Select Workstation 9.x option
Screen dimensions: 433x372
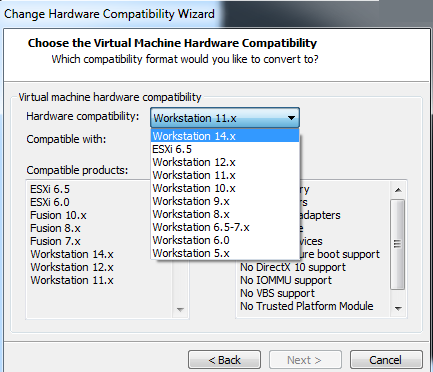coord(225,201)
